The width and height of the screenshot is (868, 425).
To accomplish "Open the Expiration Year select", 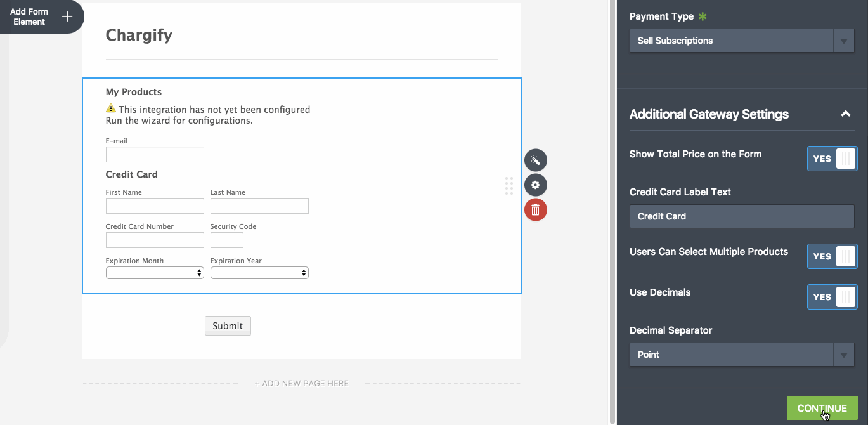I will pos(259,273).
